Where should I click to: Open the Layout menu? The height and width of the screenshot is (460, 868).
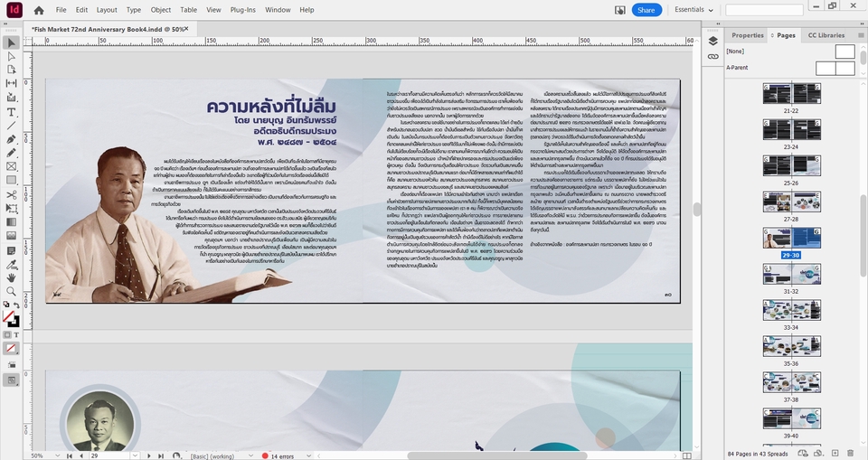coord(107,10)
